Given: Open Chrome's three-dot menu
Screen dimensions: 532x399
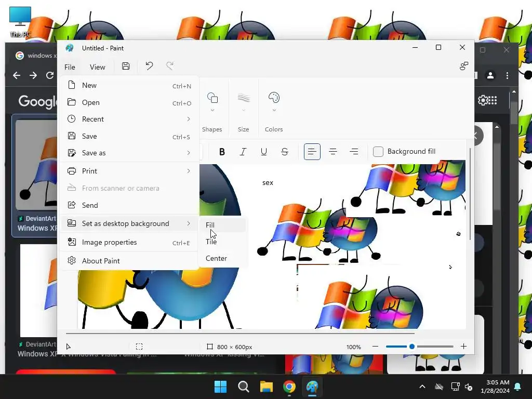Looking at the screenshot, I should 507,75.
